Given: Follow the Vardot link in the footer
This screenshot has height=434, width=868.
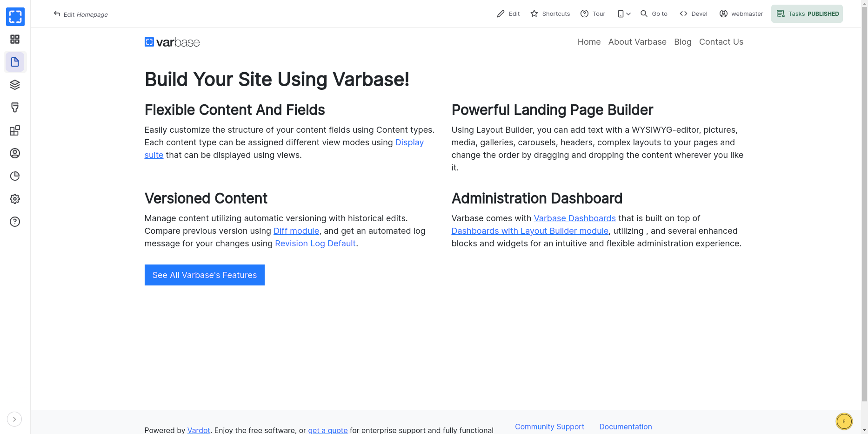Looking at the screenshot, I should tap(199, 430).
